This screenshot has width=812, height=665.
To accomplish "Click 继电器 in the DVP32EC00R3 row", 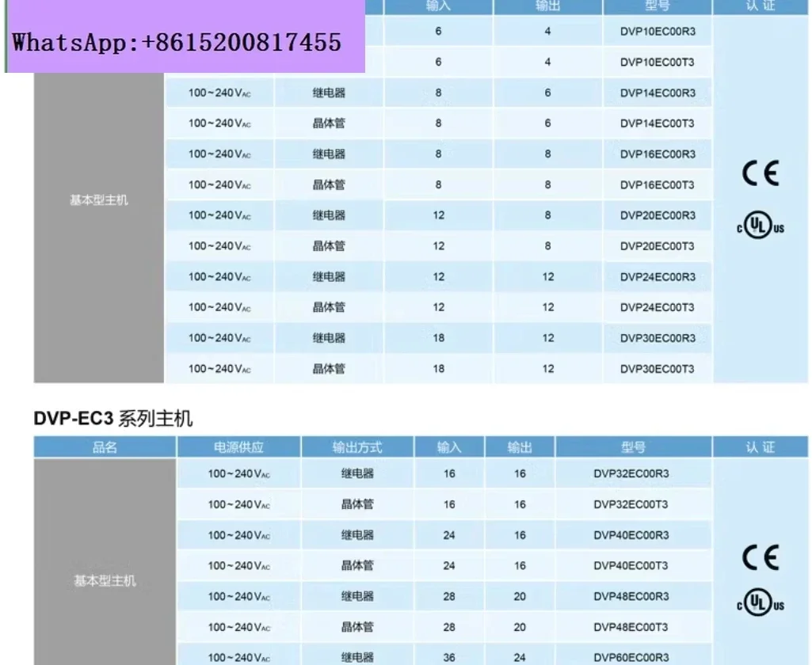I will coord(357,473).
